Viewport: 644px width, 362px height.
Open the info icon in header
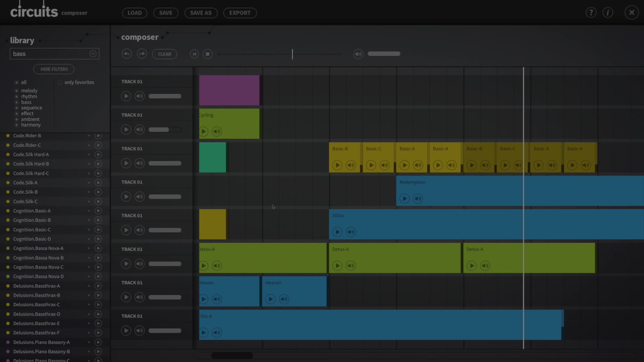click(608, 13)
